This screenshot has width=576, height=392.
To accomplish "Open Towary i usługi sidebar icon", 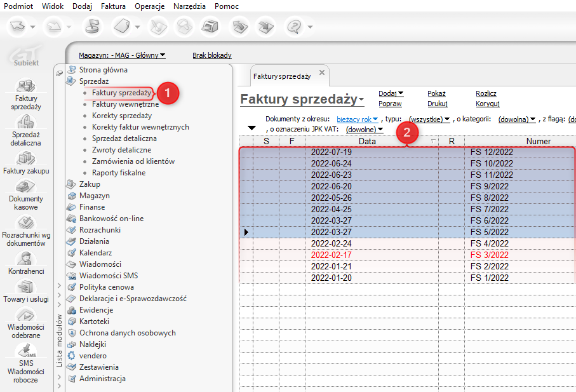I will [x=26, y=287].
